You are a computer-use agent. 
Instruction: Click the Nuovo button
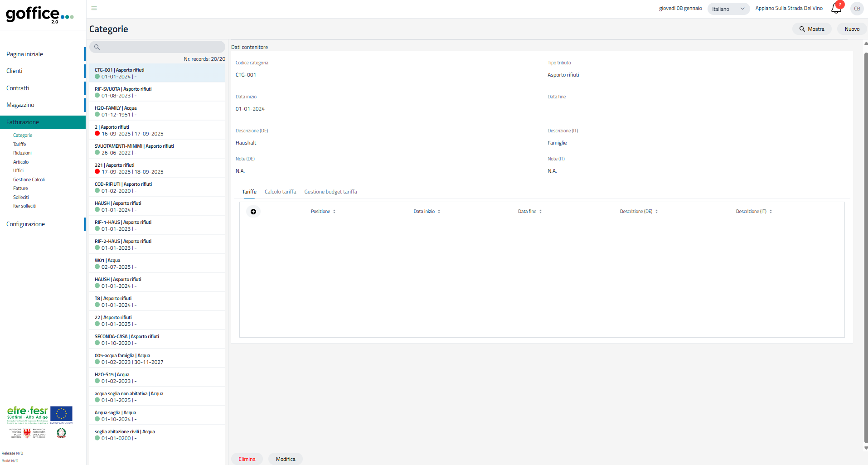(852, 29)
